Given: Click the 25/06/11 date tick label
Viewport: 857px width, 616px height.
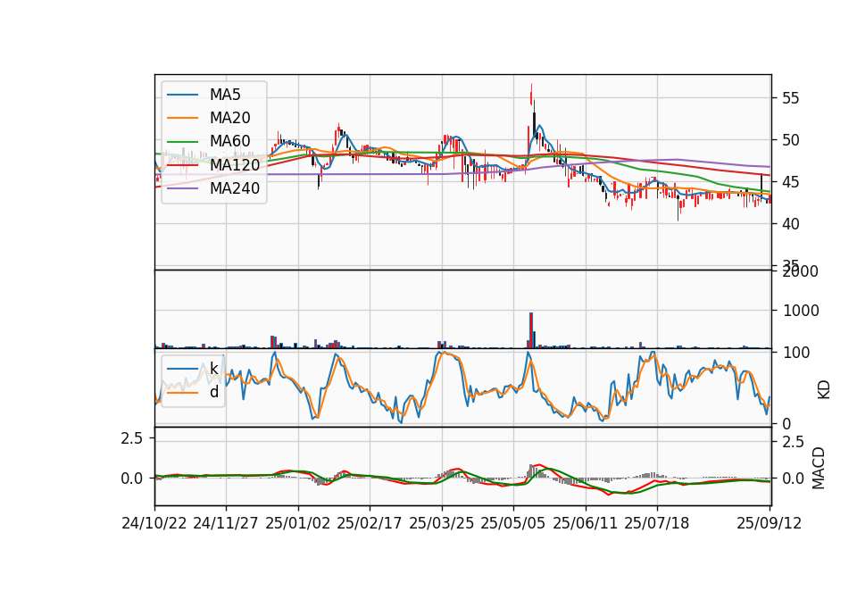Looking at the screenshot, I should (586, 523).
